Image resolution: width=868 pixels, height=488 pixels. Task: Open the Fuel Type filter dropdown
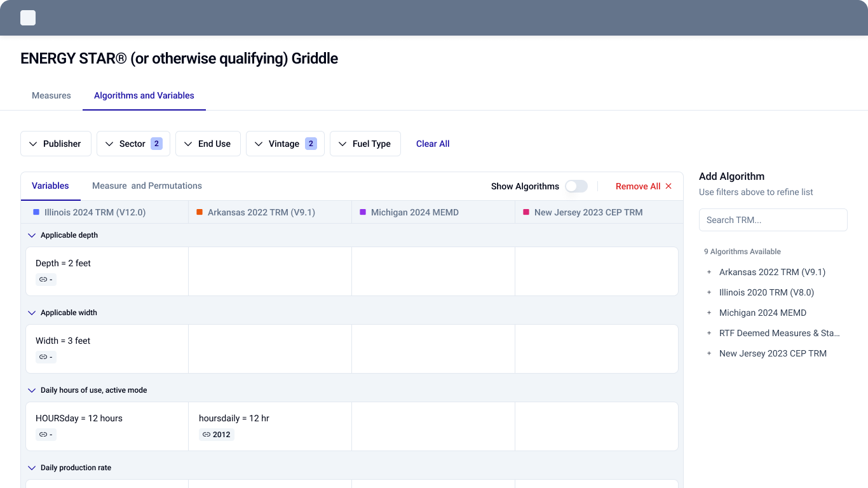tap(365, 144)
